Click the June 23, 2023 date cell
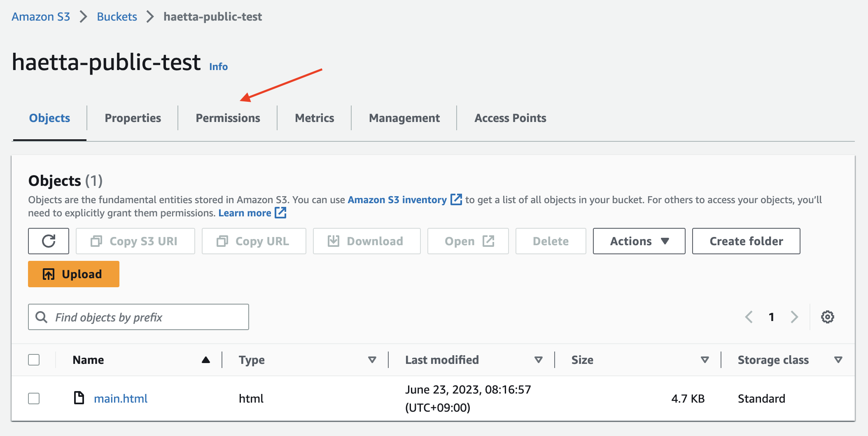868x436 pixels. [468, 398]
